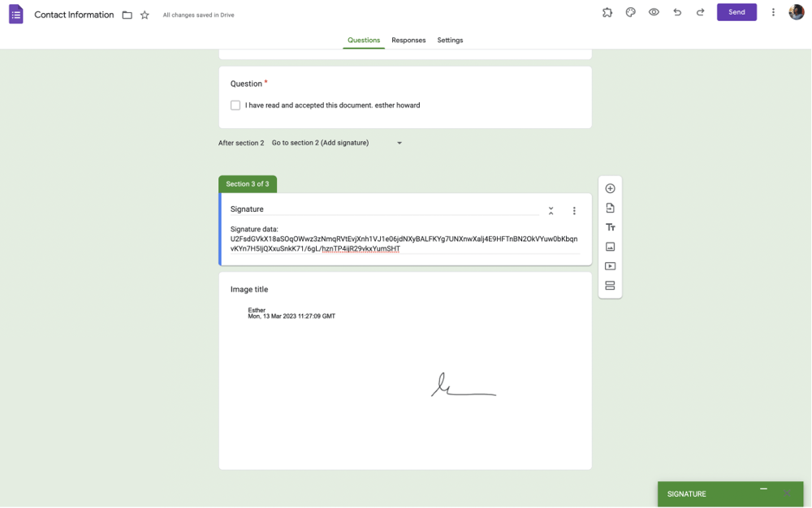Click the Redo arrow icon
This screenshot has height=508, width=812.
tap(700, 12)
